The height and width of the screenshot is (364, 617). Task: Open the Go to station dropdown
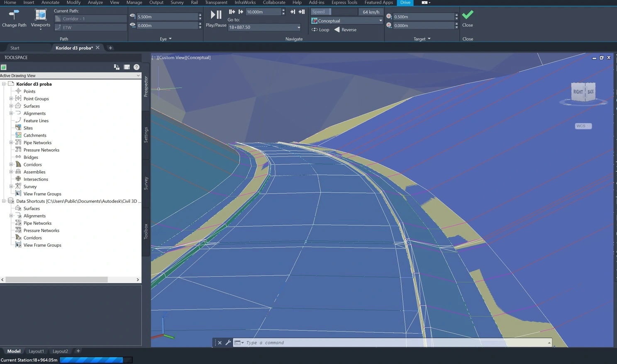point(298,27)
